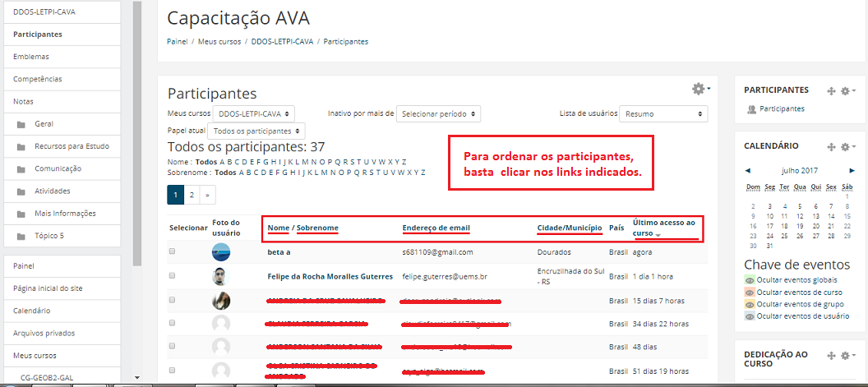The height and width of the screenshot is (387, 868).
Task: Select day 31 in calendar
Action: (769, 246)
